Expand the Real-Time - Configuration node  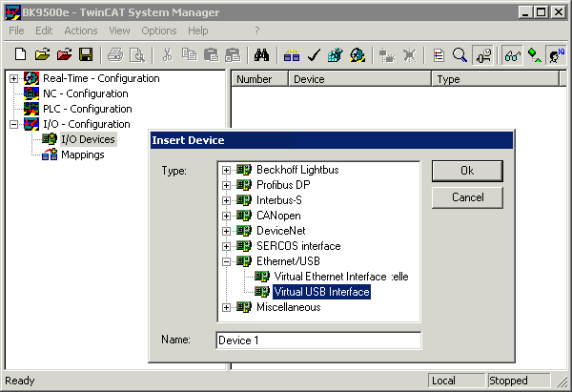click(x=14, y=78)
